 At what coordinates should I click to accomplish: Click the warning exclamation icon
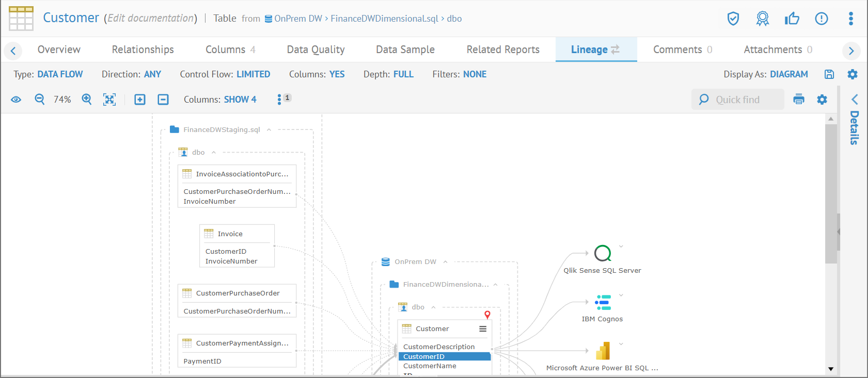point(821,19)
